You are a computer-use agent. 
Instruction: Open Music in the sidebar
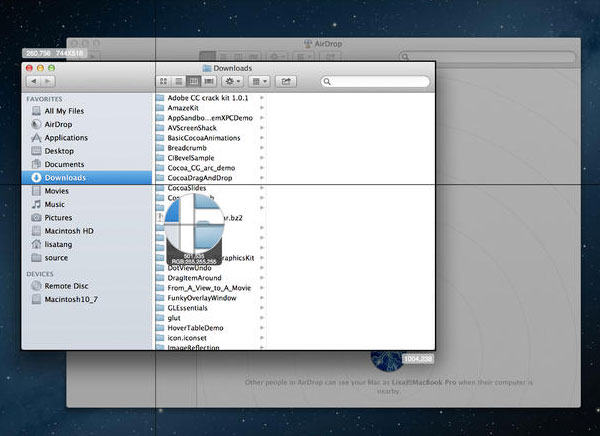pyautogui.click(x=87, y=204)
